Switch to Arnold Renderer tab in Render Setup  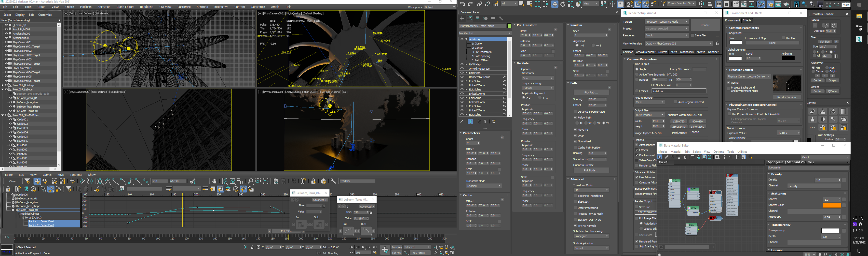[x=646, y=52]
